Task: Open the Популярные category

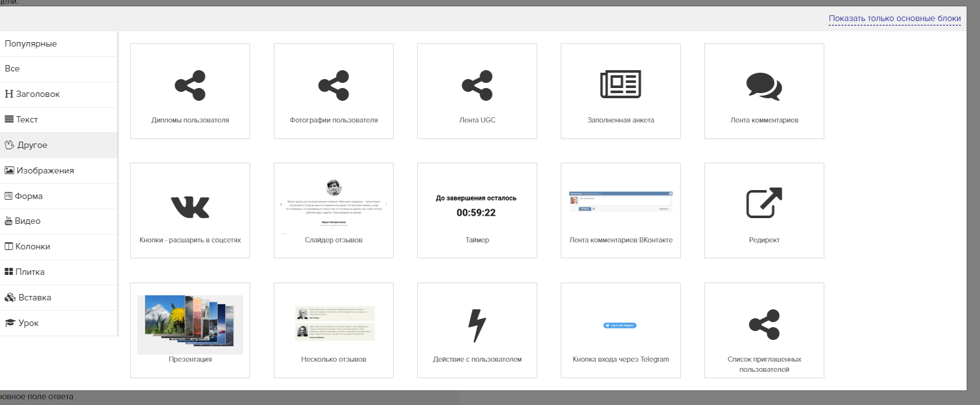Action: [31, 44]
